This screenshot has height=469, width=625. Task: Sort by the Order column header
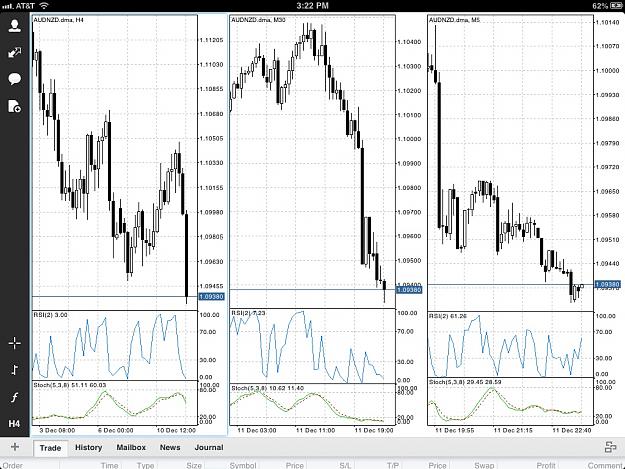(13, 465)
